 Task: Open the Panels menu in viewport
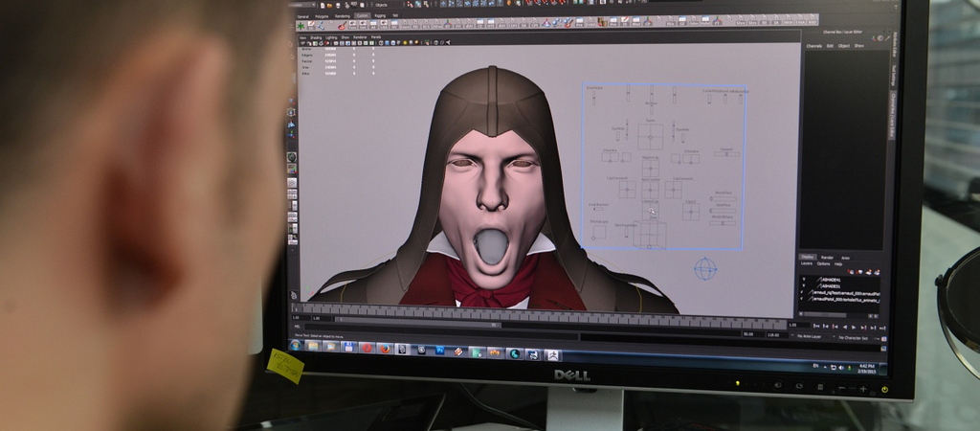(376, 37)
